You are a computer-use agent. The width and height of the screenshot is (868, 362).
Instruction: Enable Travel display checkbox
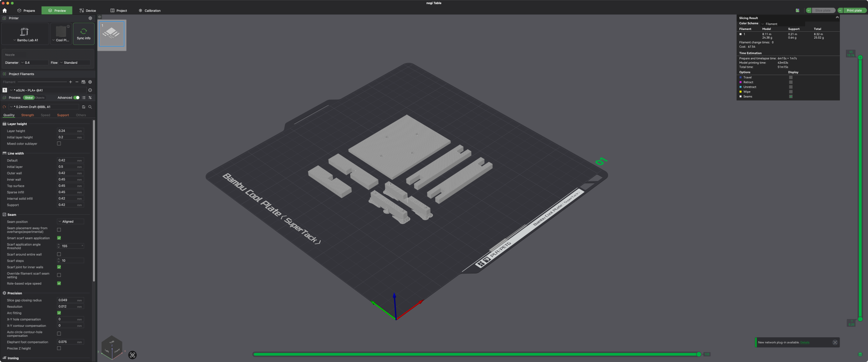(x=791, y=77)
